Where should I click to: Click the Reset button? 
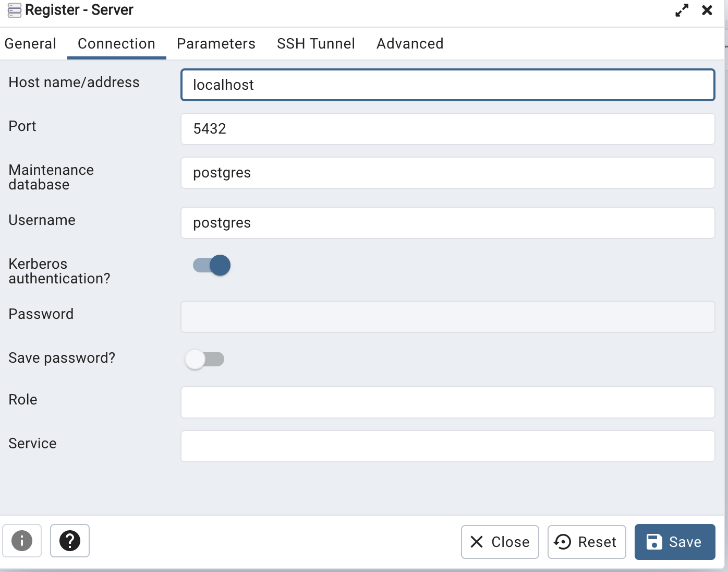pos(587,542)
